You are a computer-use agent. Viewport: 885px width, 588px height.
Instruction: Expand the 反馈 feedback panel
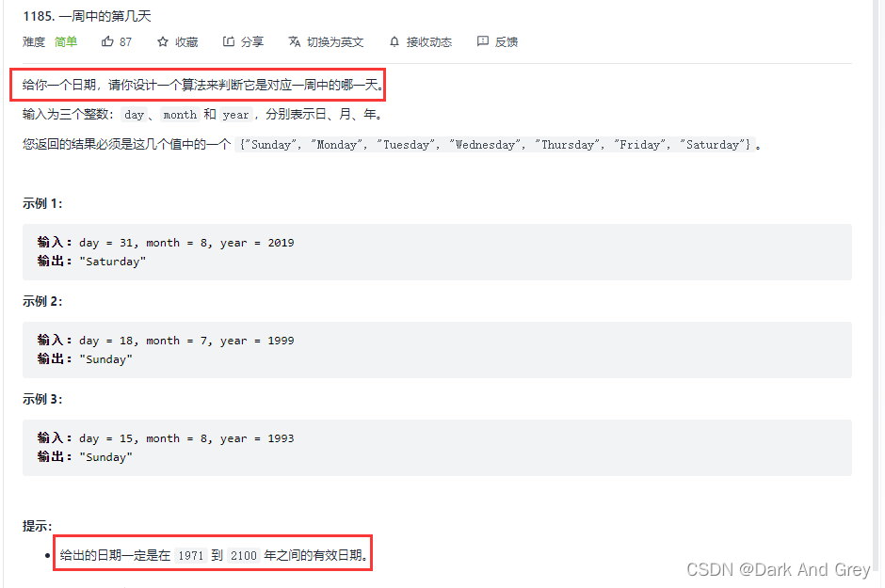click(x=505, y=41)
